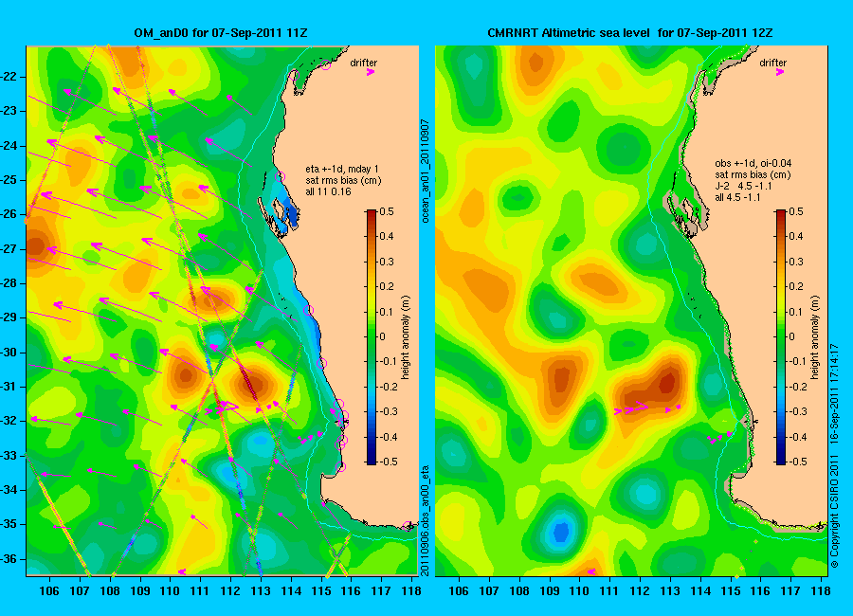Click latitude tick label "-36"

click(10, 559)
